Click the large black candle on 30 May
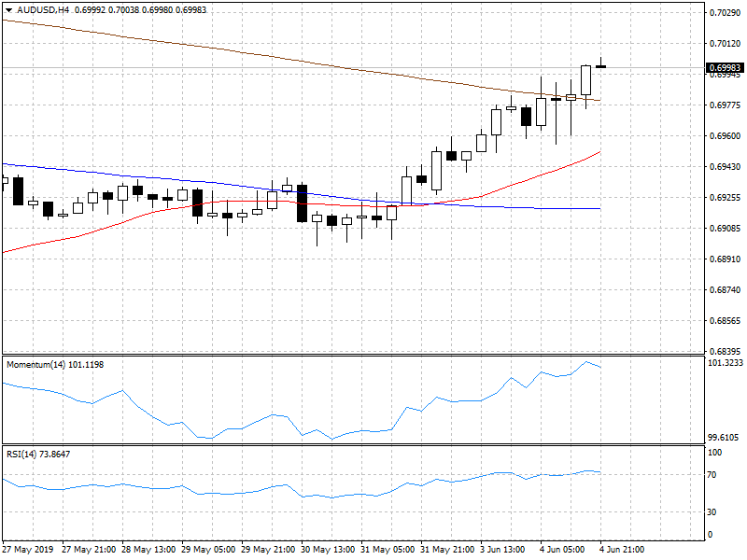Screen dimensions: 747x560 pyautogui.click(x=302, y=203)
